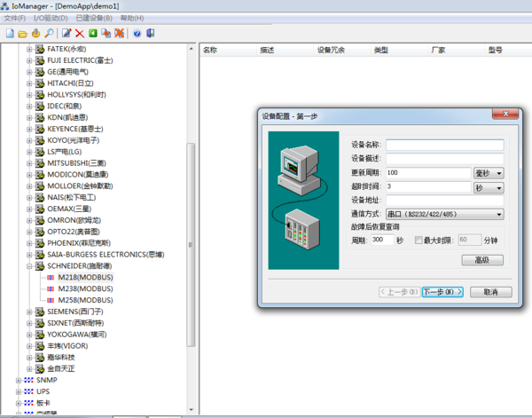Image resolution: width=532 pixels, height=418 pixels.
Task: Click the hand-on-disk toolbar icon
Action: click(x=36, y=33)
